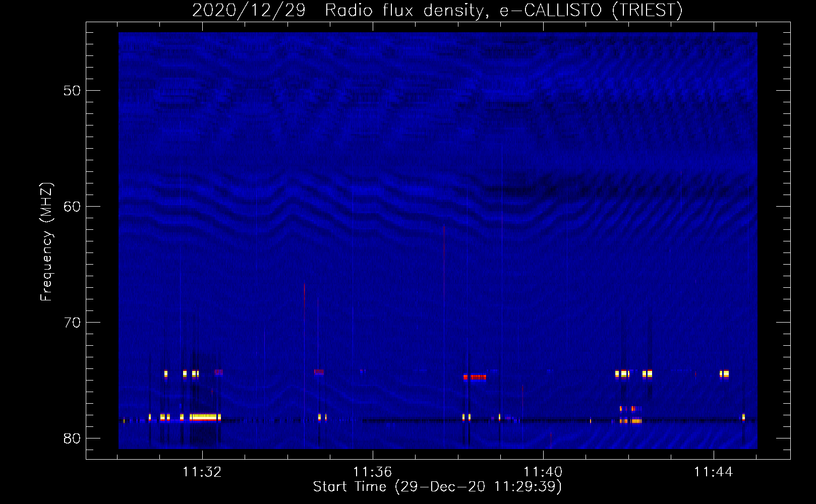Image resolution: width=816 pixels, height=504 pixels.
Task: Click the 11:32 time tick label
Action: point(202,472)
